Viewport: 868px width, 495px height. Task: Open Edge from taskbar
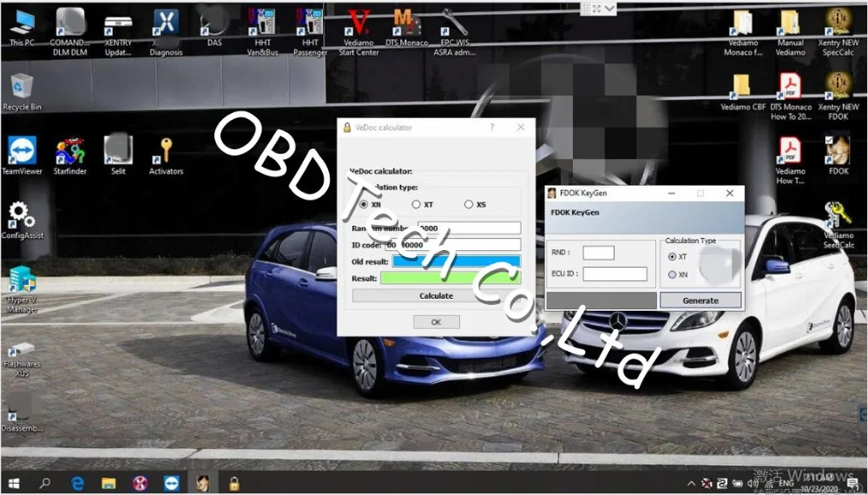pos(77,483)
